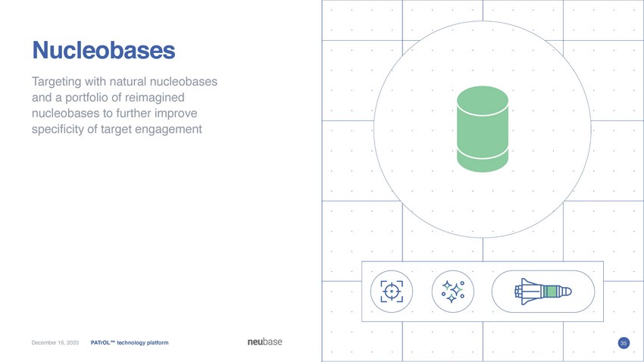
Task: Select the target crosshair icon
Action: click(x=392, y=292)
